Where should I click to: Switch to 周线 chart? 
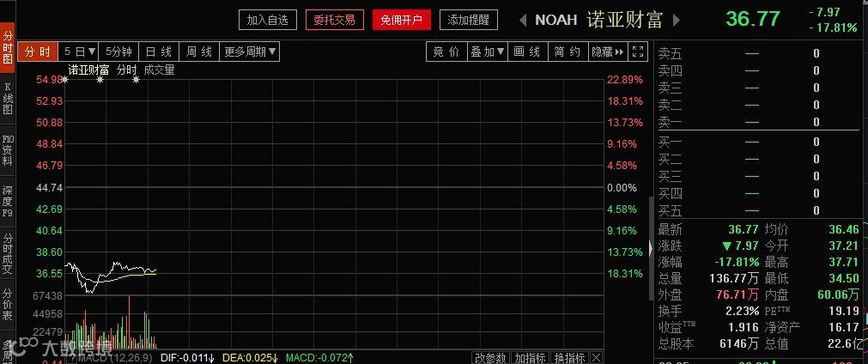pos(199,52)
